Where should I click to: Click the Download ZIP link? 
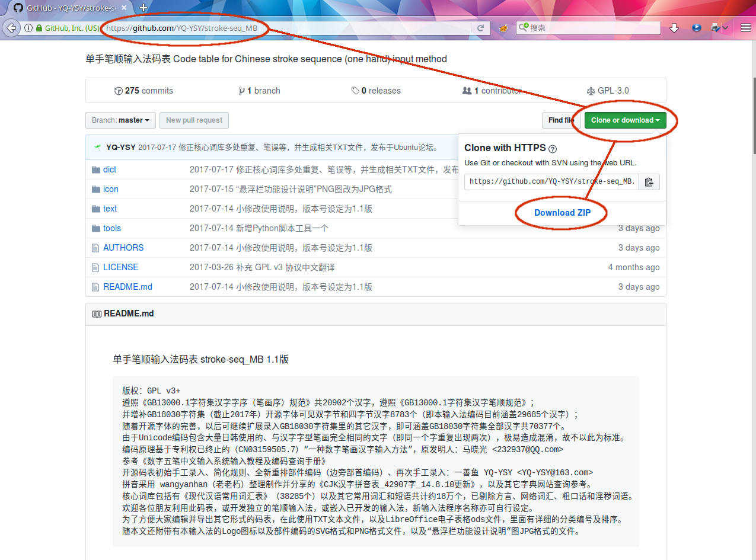pyautogui.click(x=562, y=213)
